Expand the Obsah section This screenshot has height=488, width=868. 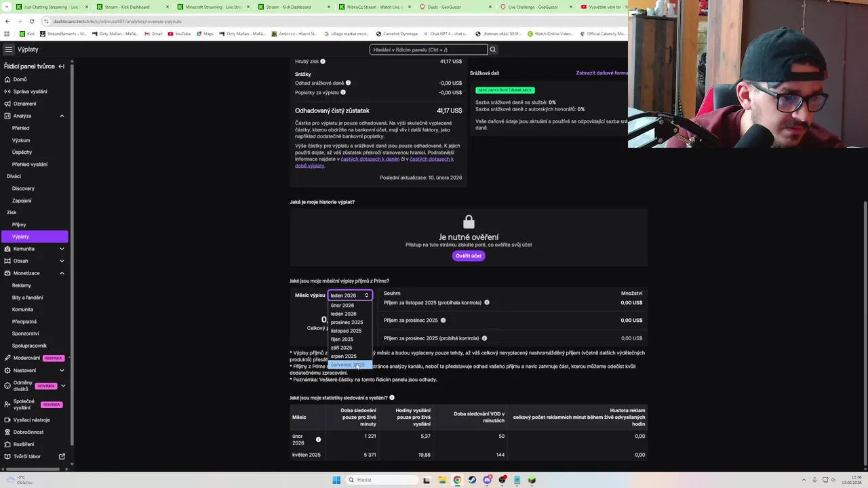pos(62,261)
